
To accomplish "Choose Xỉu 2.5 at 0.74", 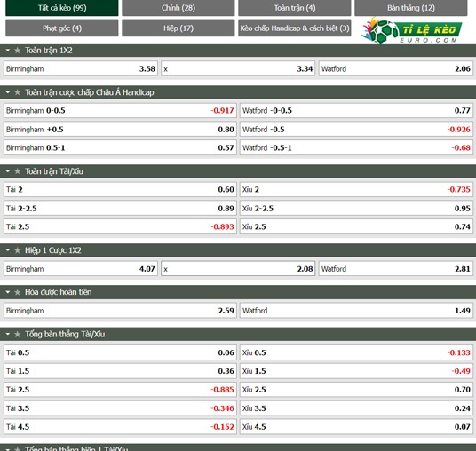I will (356, 226).
